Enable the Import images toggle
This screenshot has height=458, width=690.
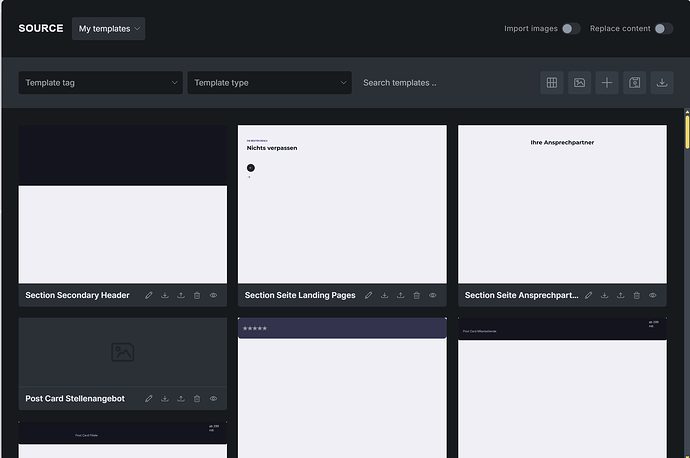pyautogui.click(x=570, y=29)
